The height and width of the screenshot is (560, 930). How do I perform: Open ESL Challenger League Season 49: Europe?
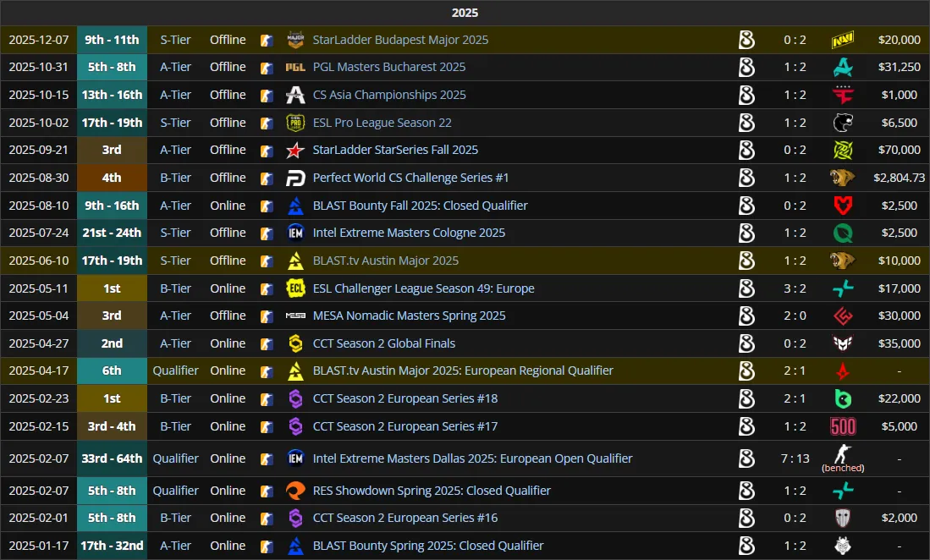pos(423,288)
